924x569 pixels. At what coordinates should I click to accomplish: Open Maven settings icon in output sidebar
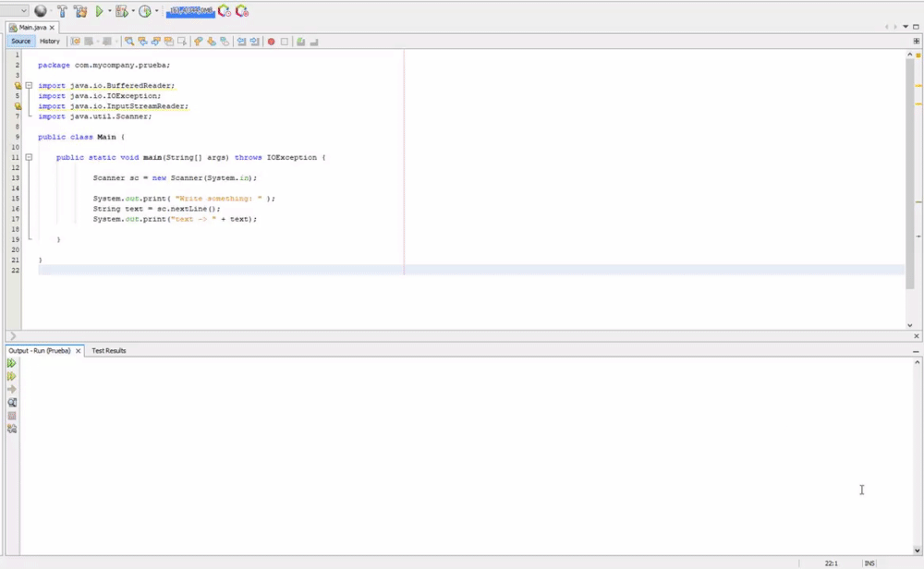12,429
